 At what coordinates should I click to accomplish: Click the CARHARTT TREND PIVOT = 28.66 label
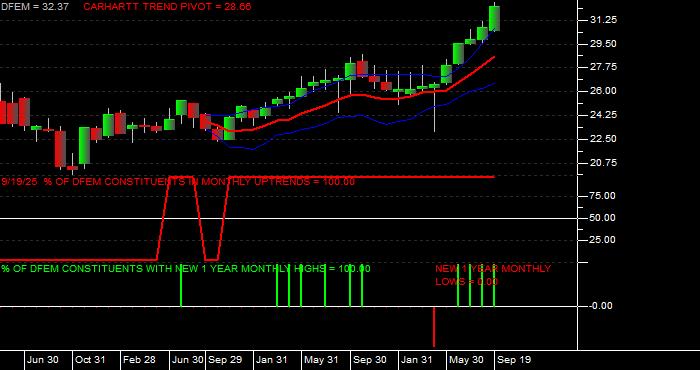167,7
